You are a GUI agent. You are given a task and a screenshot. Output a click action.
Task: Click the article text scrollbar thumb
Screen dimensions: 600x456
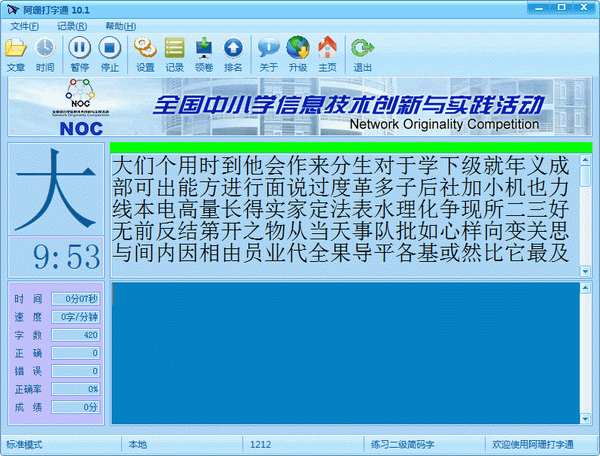[585, 176]
